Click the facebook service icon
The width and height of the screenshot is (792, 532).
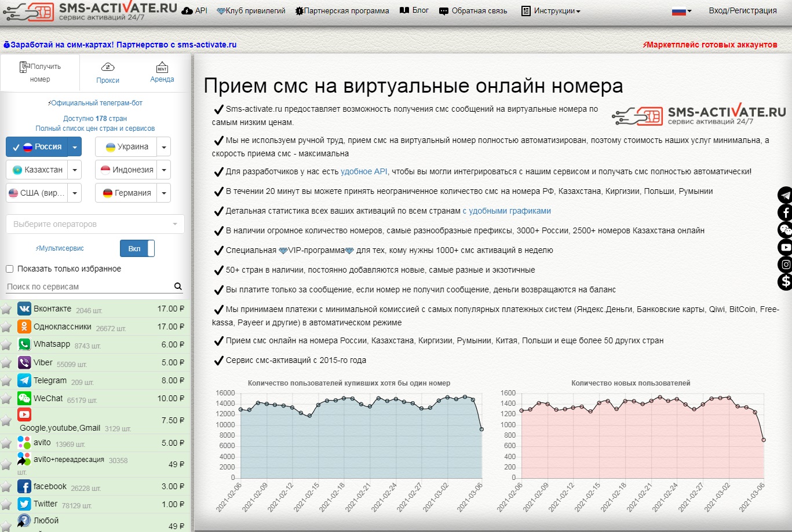tap(24, 486)
